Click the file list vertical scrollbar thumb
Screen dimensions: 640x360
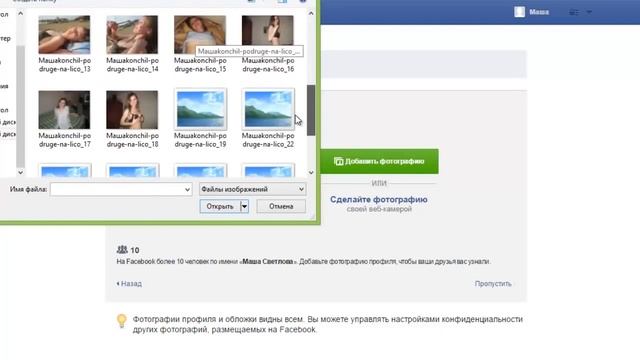click(311, 110)
